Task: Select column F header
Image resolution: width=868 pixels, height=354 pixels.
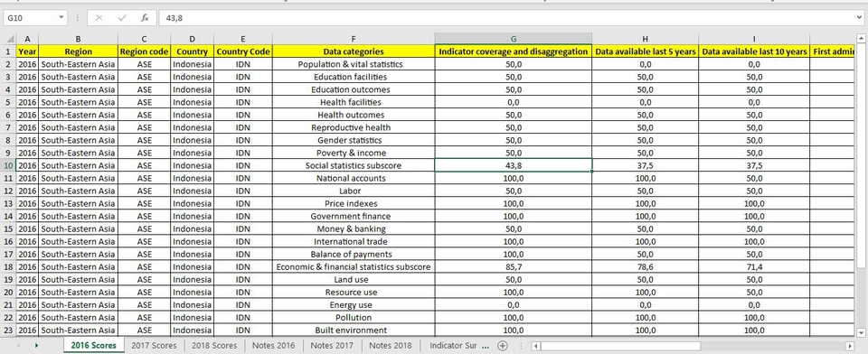Action: 354,39
